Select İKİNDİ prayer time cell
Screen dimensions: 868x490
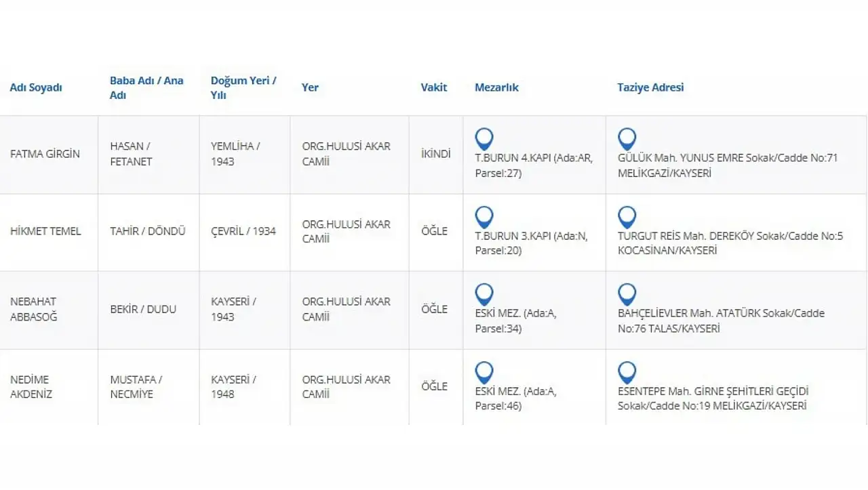pyautogui.click(x=435, y=154)
